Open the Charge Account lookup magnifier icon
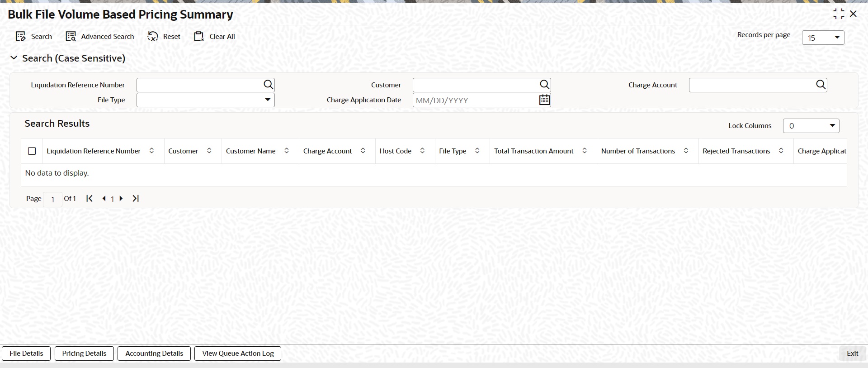The height and width of the screenshot is (368, 868). click(821, 85)
